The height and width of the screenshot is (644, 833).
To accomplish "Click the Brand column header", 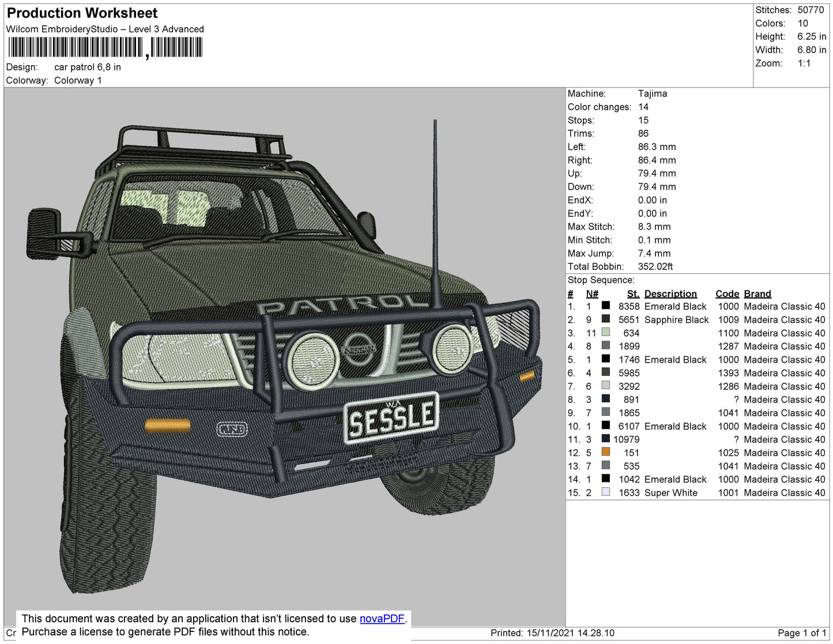I will (x=757, y=293).
